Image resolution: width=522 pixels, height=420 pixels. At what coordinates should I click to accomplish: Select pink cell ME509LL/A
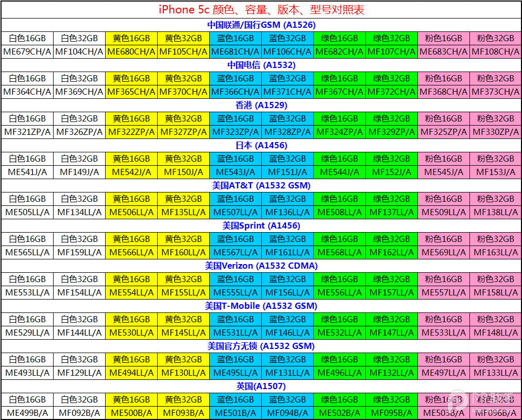(444, 212)
